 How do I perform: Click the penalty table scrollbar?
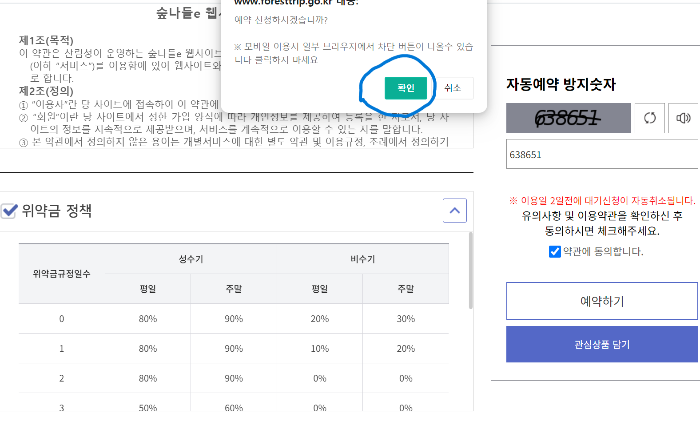click(x=470, y=271)
